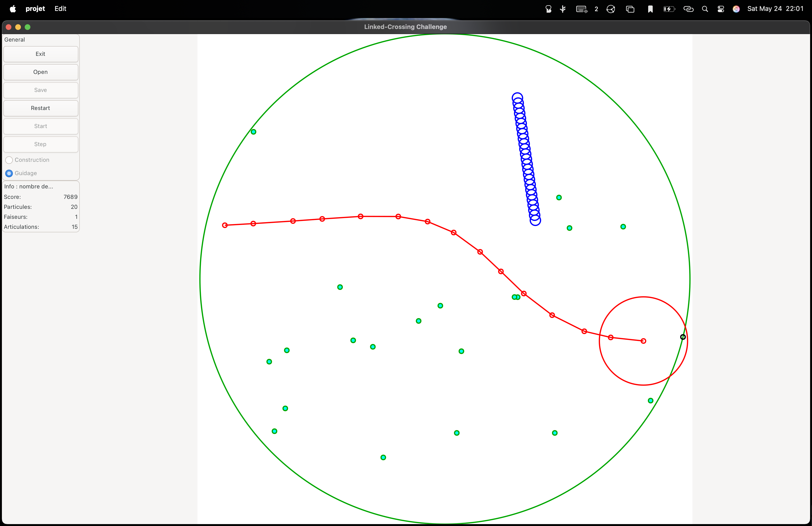Open Control Center icon

tap(721, 9)
